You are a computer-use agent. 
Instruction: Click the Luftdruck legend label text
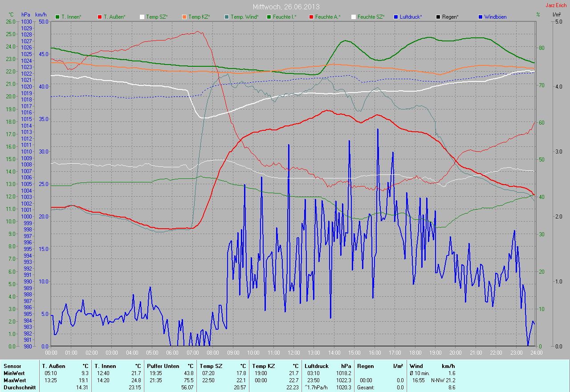[x=411, y=17]
